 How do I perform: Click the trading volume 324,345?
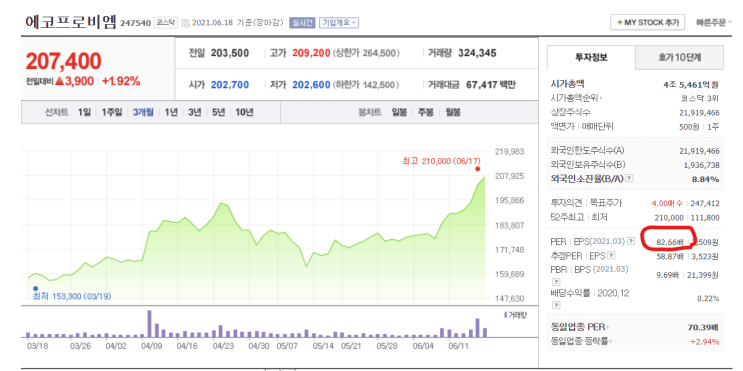coord(477,53)
